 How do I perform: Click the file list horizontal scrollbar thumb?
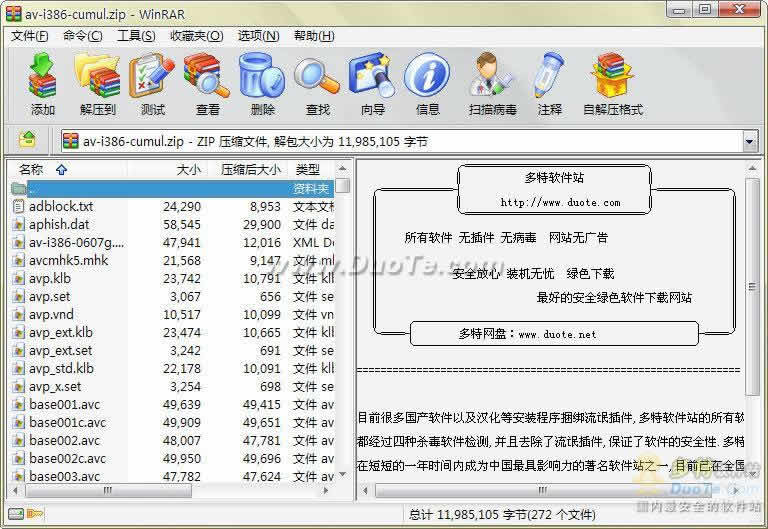click(108, 490)
